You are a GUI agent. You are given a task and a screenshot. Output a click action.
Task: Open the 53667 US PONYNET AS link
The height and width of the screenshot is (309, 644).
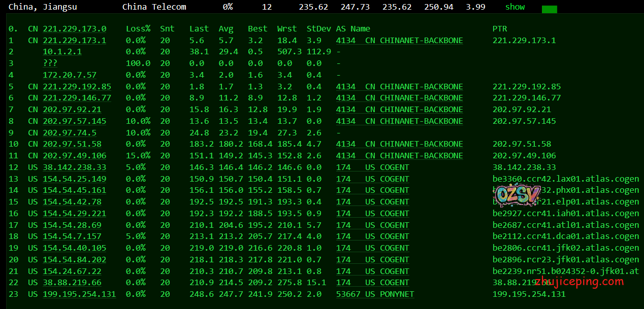[375, 294]
